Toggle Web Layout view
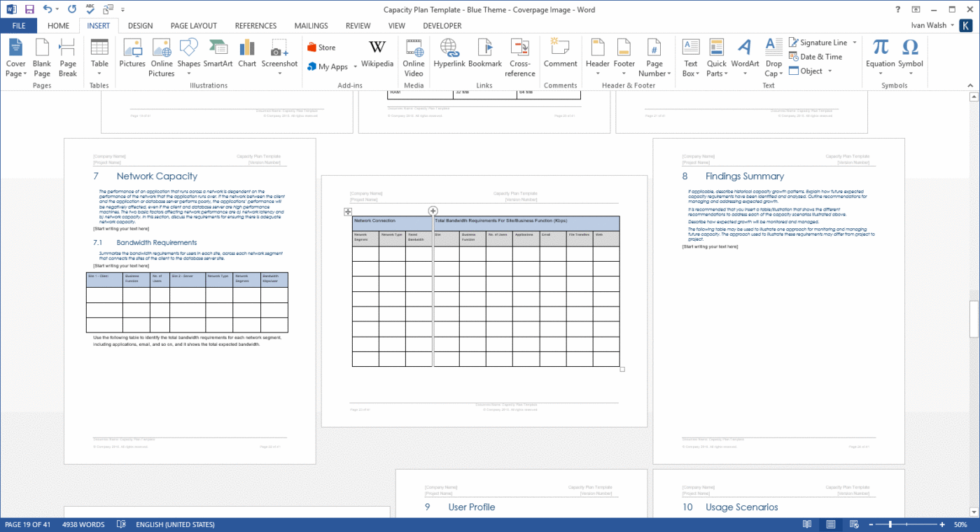The image size is (980, 532). click(x=854, y=524)
